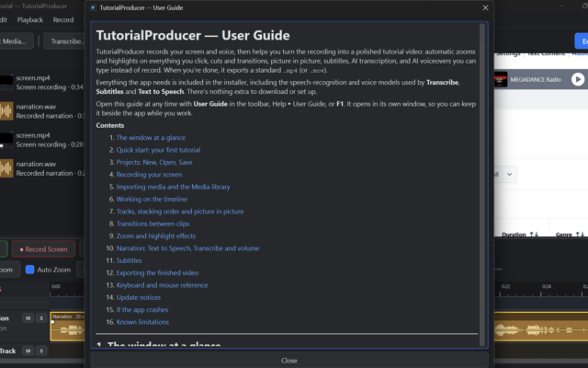
Task: Jump to 'Known limitations' section
Action: click(142, 322)
